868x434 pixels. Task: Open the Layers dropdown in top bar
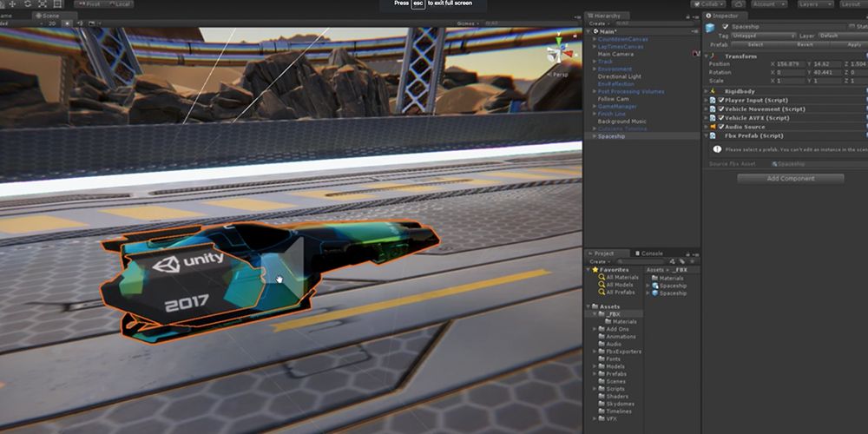[815, 3]
